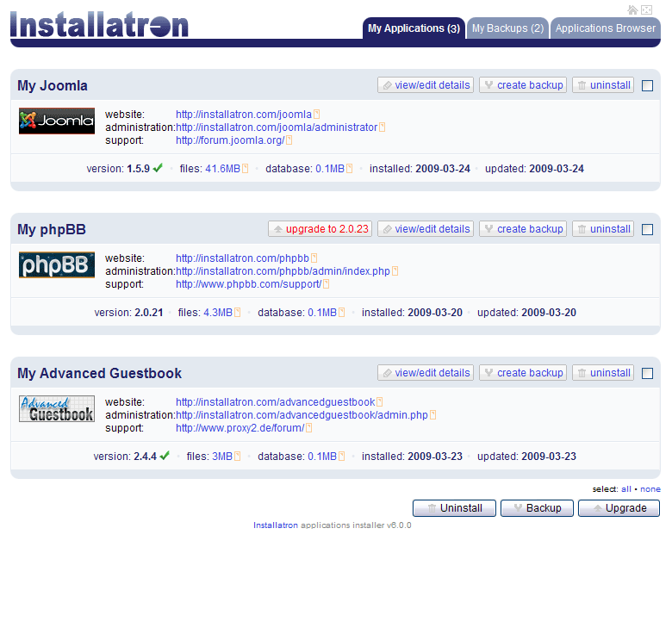Click the new-window icon after installatron.com/joomla link
The image size is (672, 634).
(x=317, y=115)
